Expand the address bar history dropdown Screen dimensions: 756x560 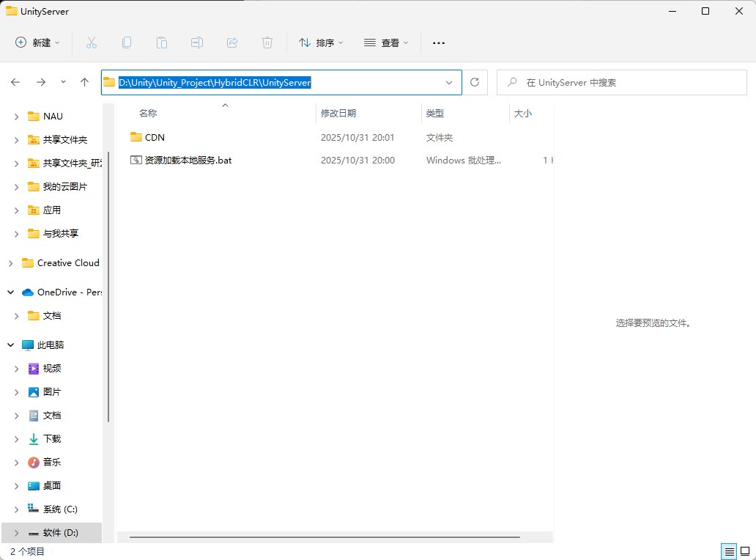[x=449, y=83]
